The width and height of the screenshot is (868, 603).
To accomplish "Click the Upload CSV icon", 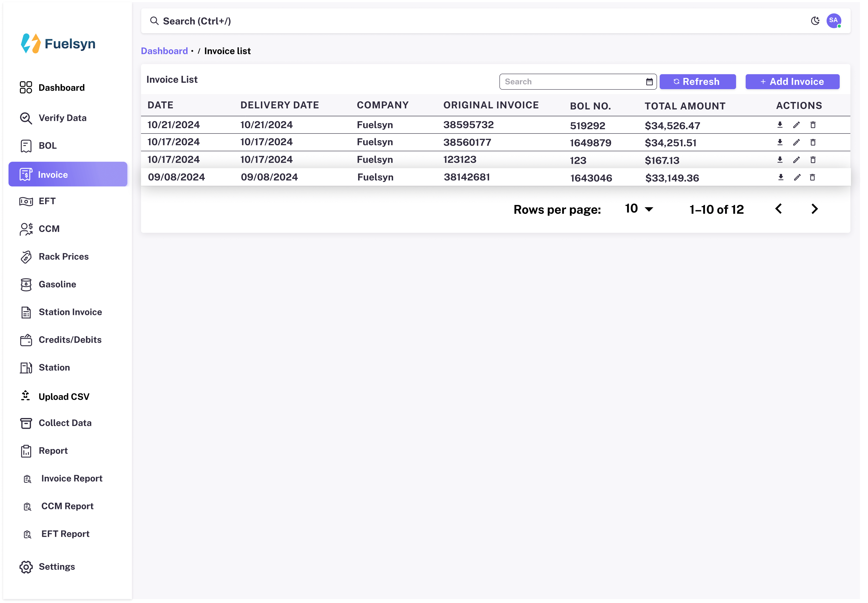I will pos(25,396).
